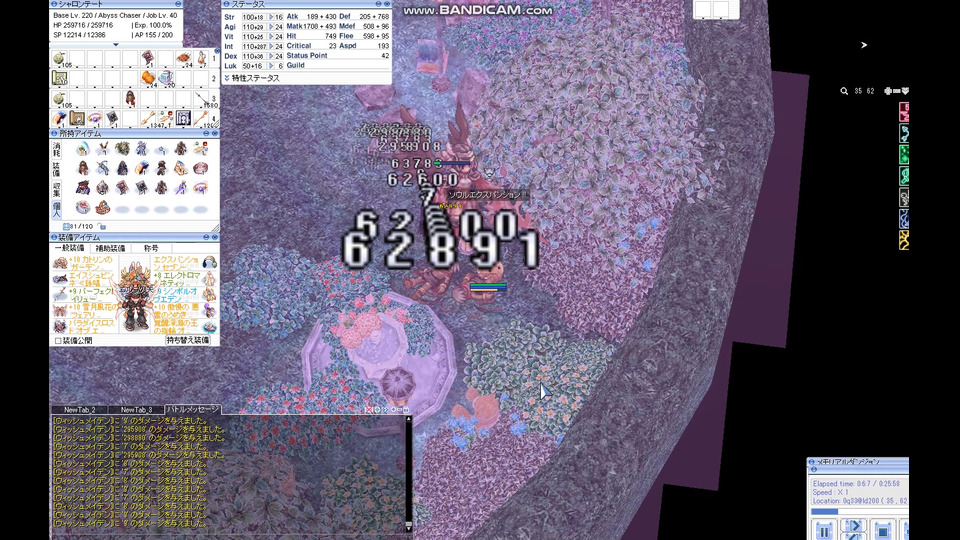Switch to 一般装備 tab
This screenshot has height=540, width=960.
click(x=69, y=248)
